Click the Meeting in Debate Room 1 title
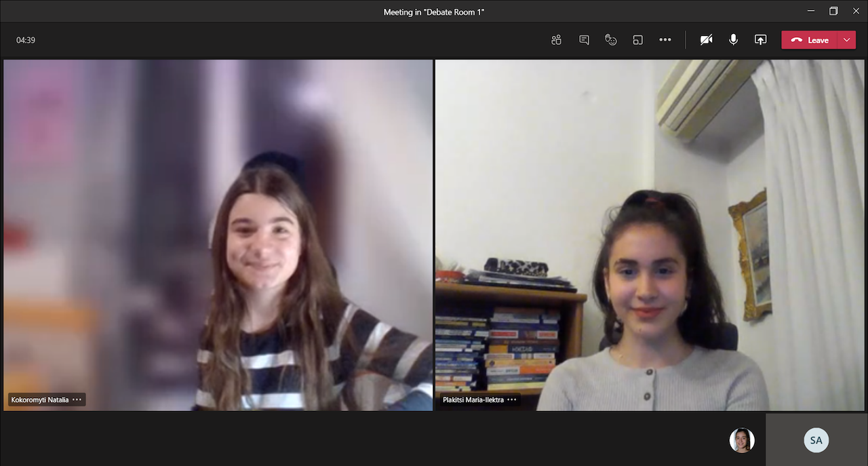868x466 pixels. pos(434,11)
